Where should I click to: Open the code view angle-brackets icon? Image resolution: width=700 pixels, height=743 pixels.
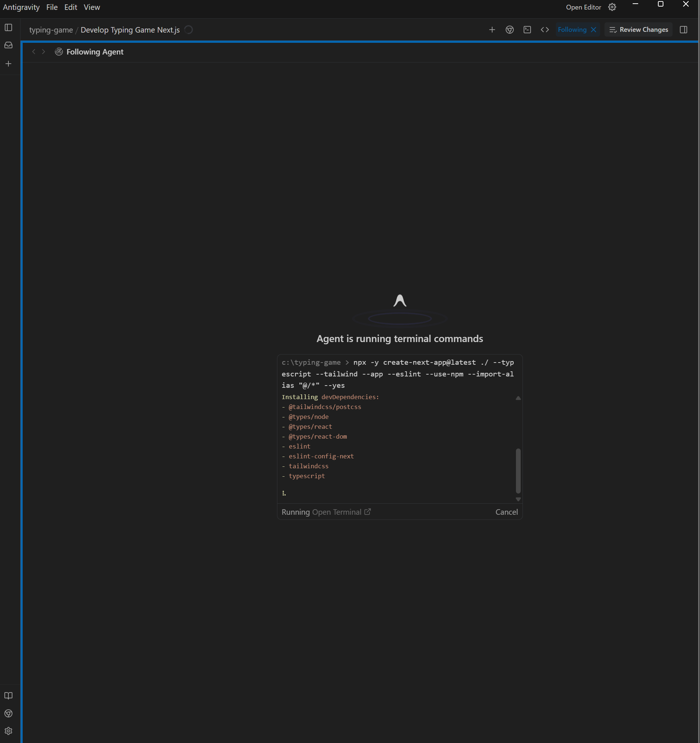point(545,30)
